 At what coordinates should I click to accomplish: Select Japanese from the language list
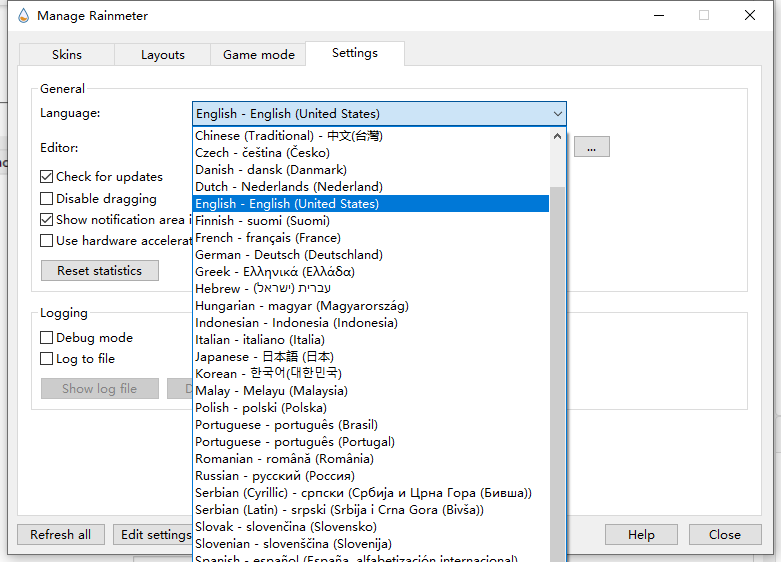(265, 357)
